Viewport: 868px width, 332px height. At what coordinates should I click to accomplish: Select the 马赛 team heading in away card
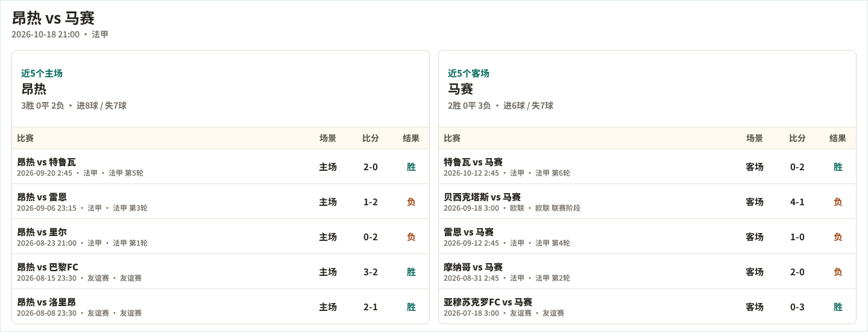(461, 89)
